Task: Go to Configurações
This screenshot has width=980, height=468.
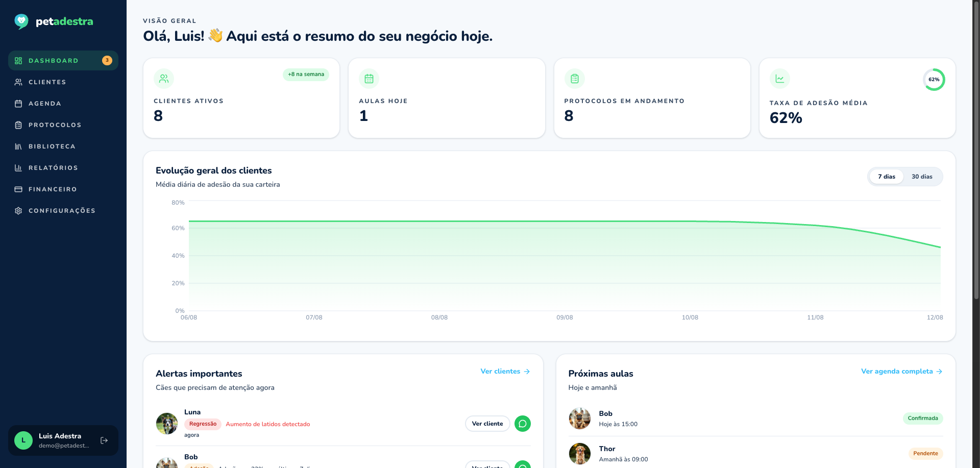Action: [63, 211]
